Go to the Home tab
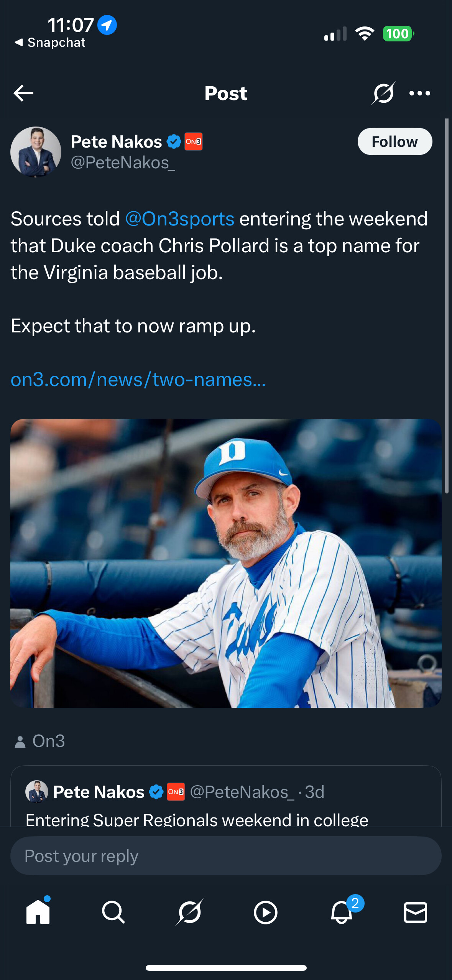The height and width of the screenshot is (980, 452). [38, 912]
